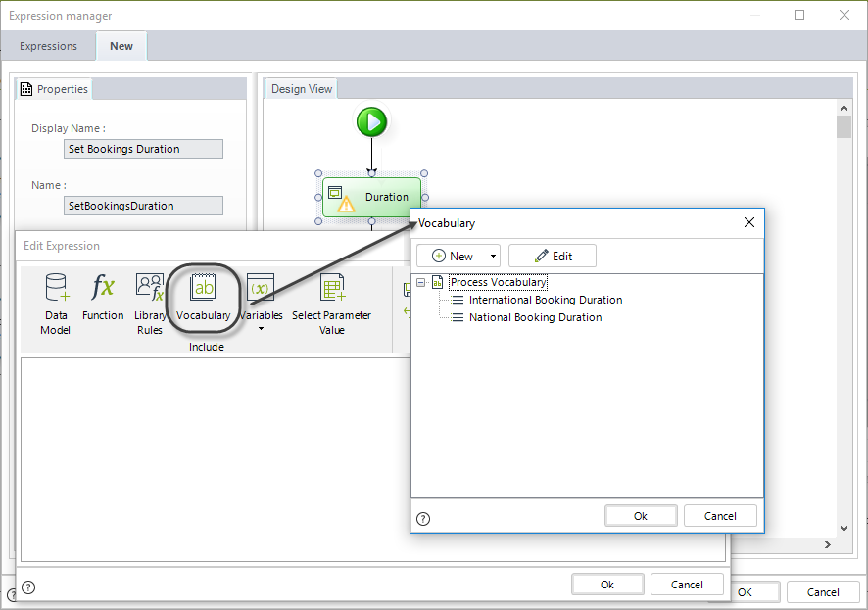The height and width of the screenshot is (610, 868).
Task: Open the New button dropdown arrow
Action: point(493,257)
